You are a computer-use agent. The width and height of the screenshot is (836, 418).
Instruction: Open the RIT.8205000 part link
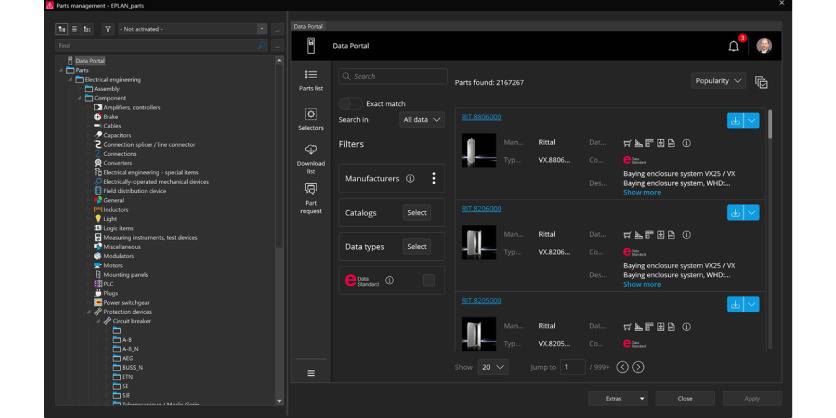tap(481, 301)
